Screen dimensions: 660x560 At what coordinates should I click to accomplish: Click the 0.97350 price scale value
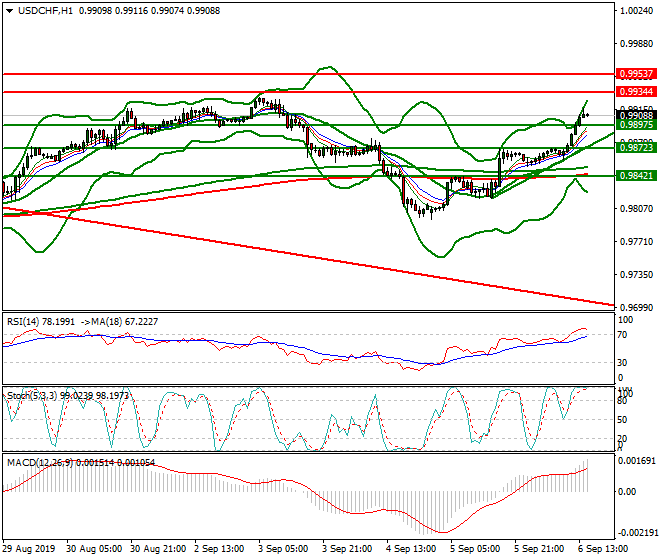click(636, 275)
